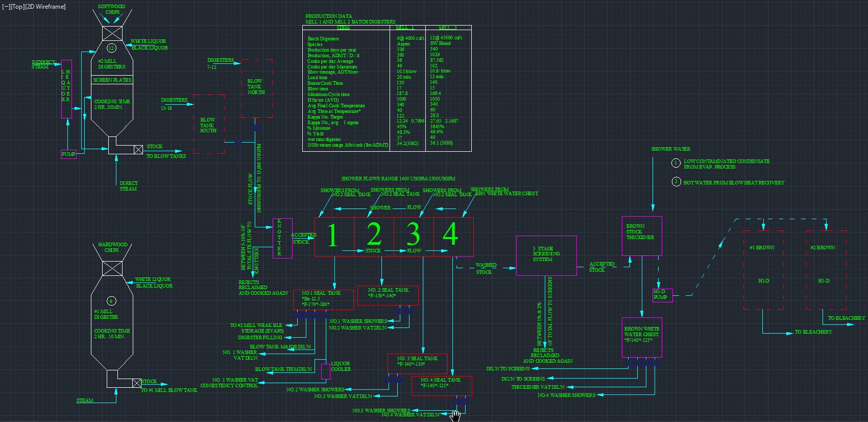The width and height of the screenshot is (868, 422).
Task: Click the circled 6 inside #1 Mill Digester
Action: [x=111, y=301]
